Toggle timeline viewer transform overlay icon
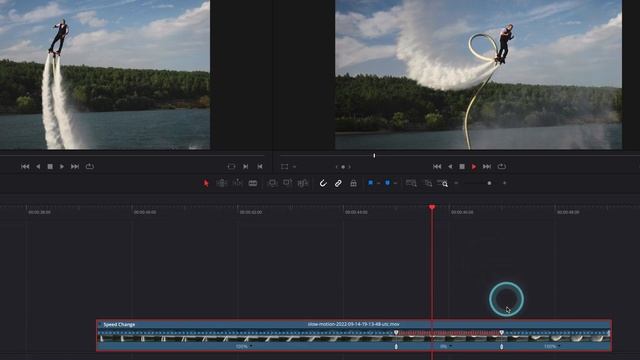This screenshot has width=640, height=360. pos(284,167)
